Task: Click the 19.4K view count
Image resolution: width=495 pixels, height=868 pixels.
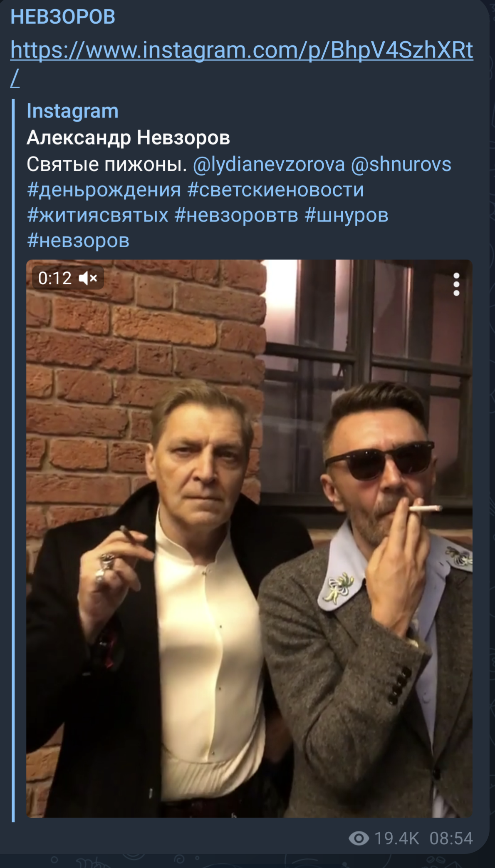Action: (x=397, y=838)
